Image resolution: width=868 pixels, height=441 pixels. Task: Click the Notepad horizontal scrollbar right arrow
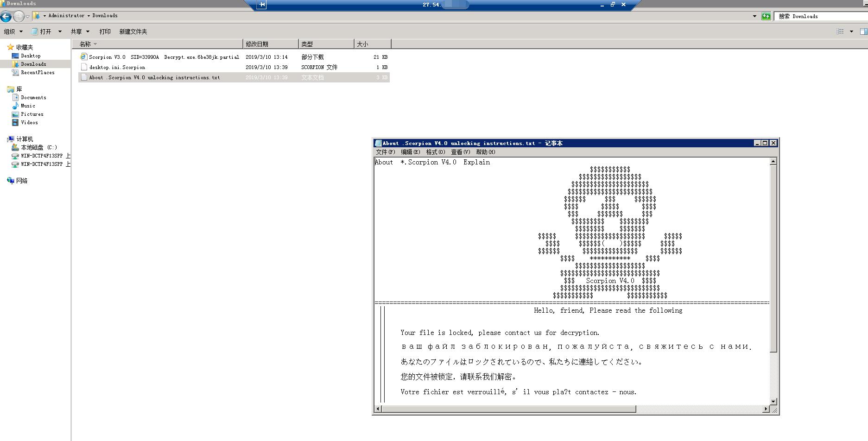[766, 409]
